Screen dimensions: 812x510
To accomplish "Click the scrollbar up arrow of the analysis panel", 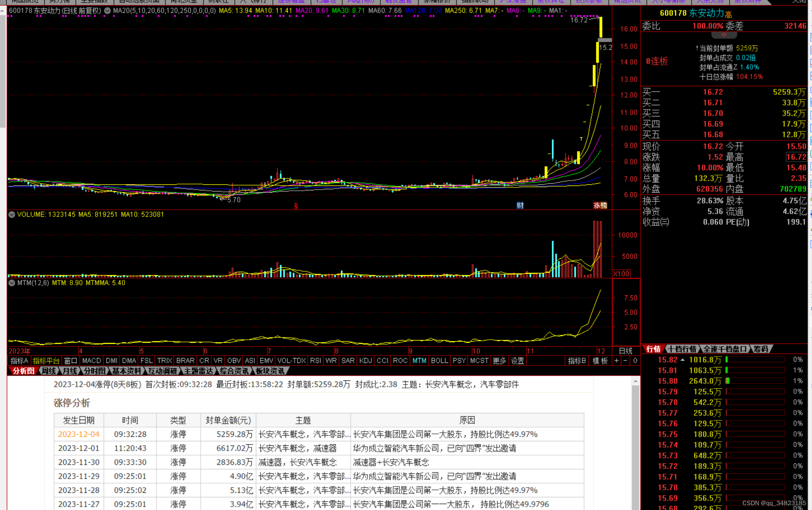I will [x=635, y=381].
